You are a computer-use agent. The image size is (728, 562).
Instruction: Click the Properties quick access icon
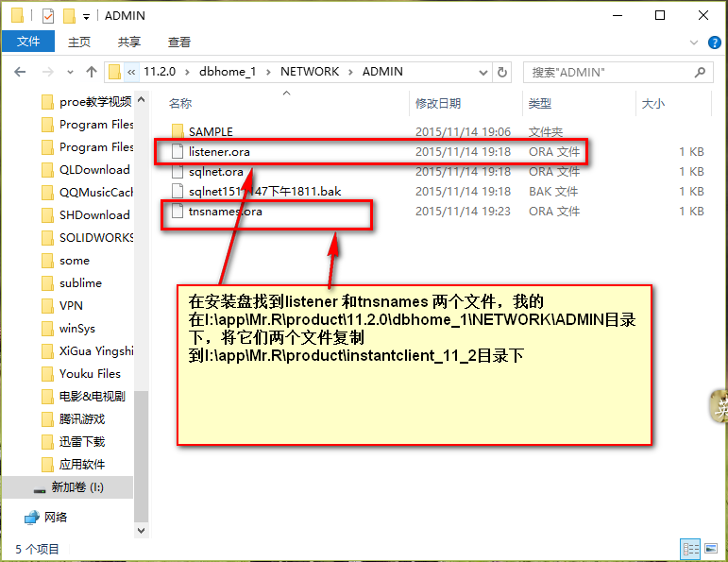[48, 16]
